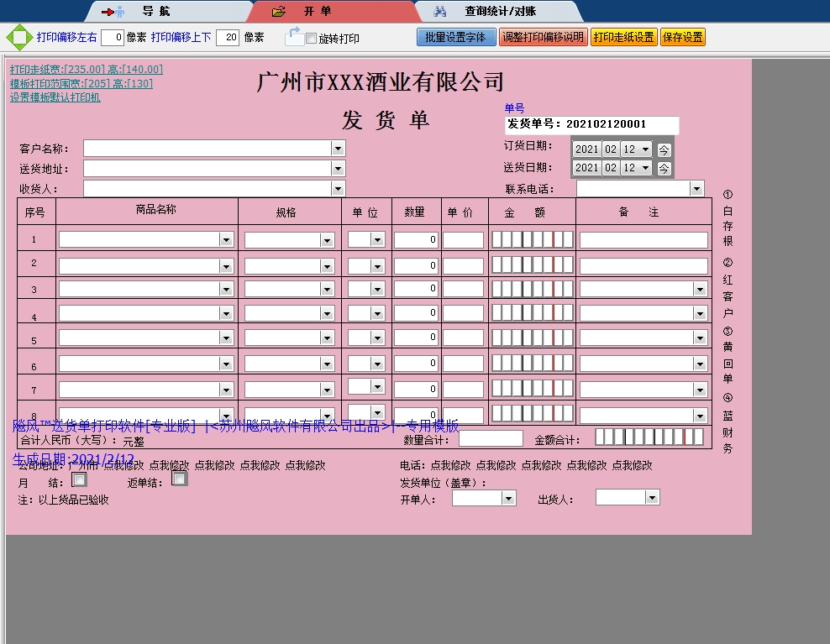The height and width of the screenshot is (644, 830).
Task: Open the 设置模板默认打印机 link
Action: click(x=54, y=97)
